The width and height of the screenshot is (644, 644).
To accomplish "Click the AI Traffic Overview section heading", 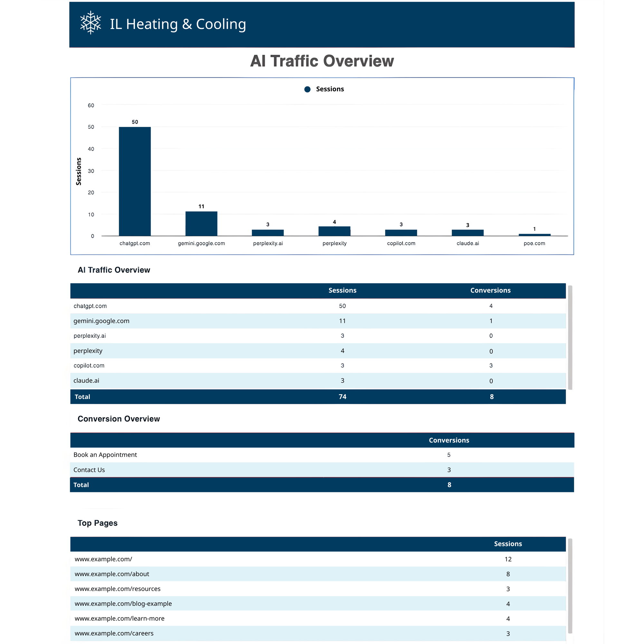I will tap(114, 270).
